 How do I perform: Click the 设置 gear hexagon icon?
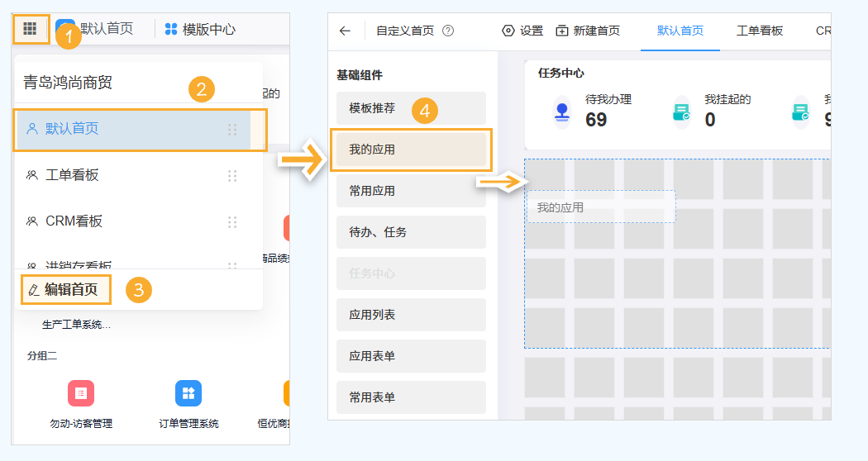tap(508, 31)
